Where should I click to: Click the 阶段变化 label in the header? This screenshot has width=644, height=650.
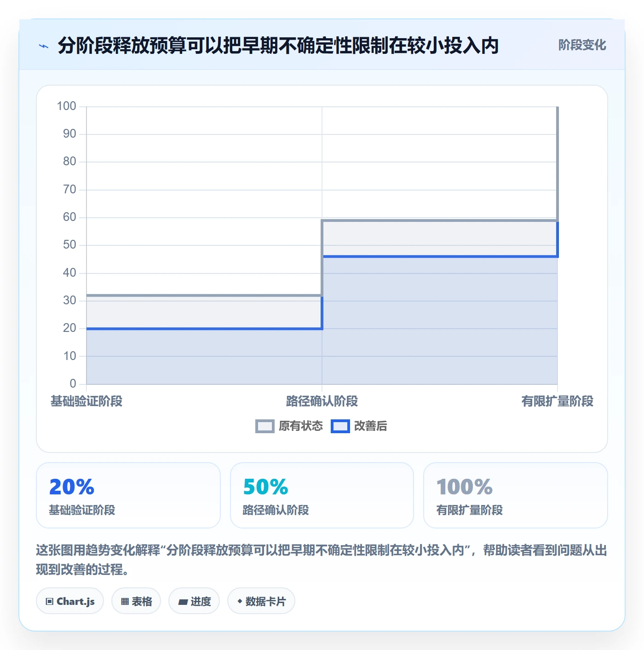582,45
